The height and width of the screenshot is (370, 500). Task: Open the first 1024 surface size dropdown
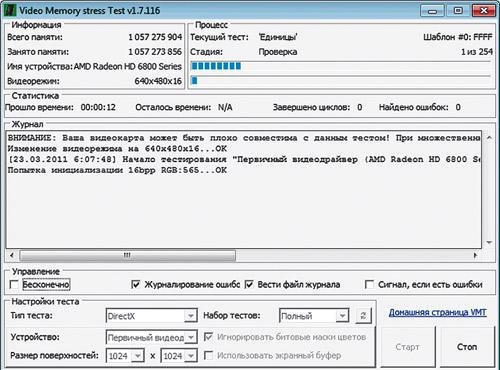click(x=138, y=356)
